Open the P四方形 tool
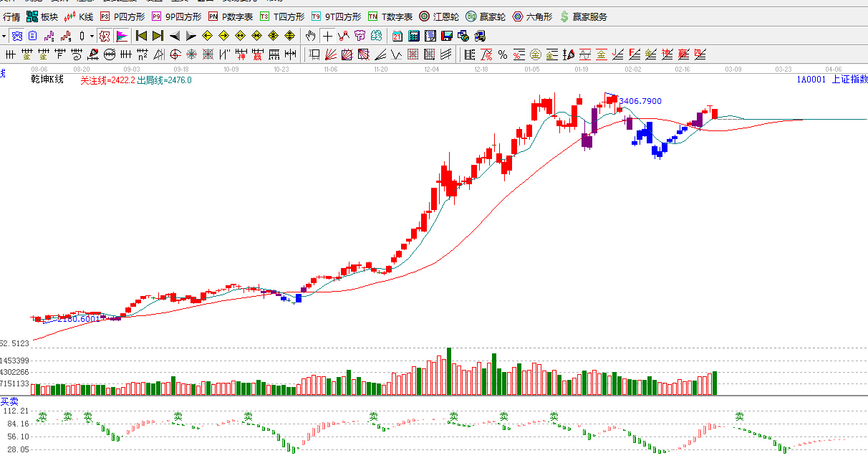 [124, 16]
